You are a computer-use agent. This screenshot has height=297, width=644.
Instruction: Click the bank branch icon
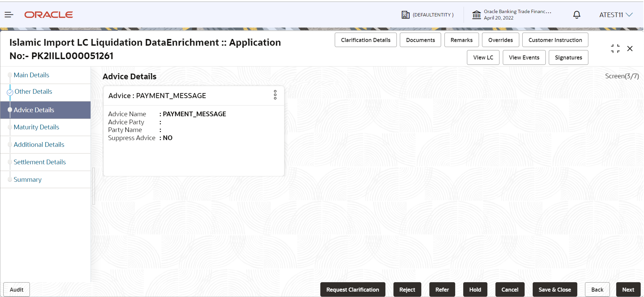point(476,15)
